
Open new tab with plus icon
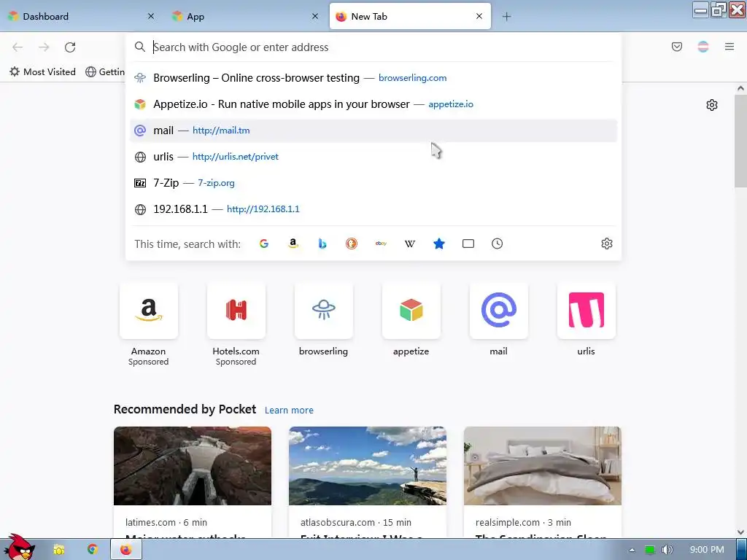tap(506, 17)
